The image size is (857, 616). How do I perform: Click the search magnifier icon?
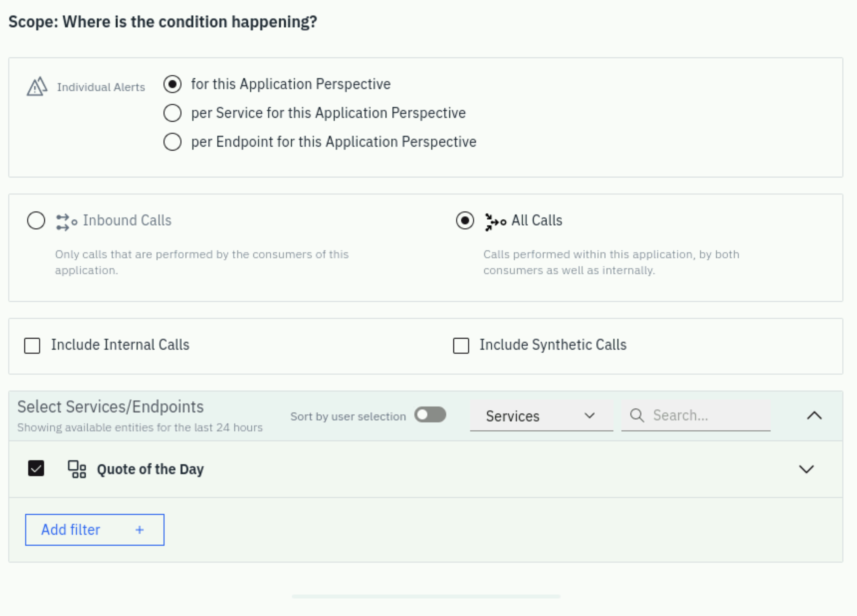click(x=637, y=415)
